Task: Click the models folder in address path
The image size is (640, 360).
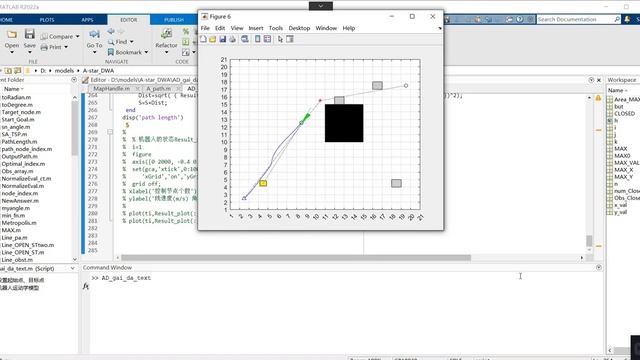Action: pos(64,71)
